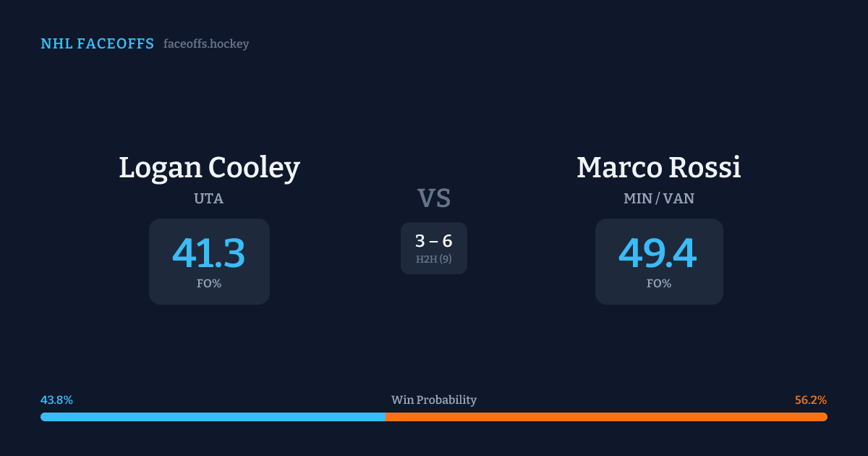Click the Win Probability label
This screenshot has height=456, width=868.
[x=434, y=400]
